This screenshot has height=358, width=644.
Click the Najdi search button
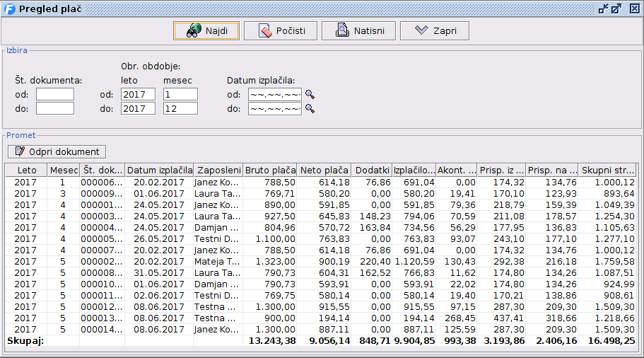click(206, 31)
